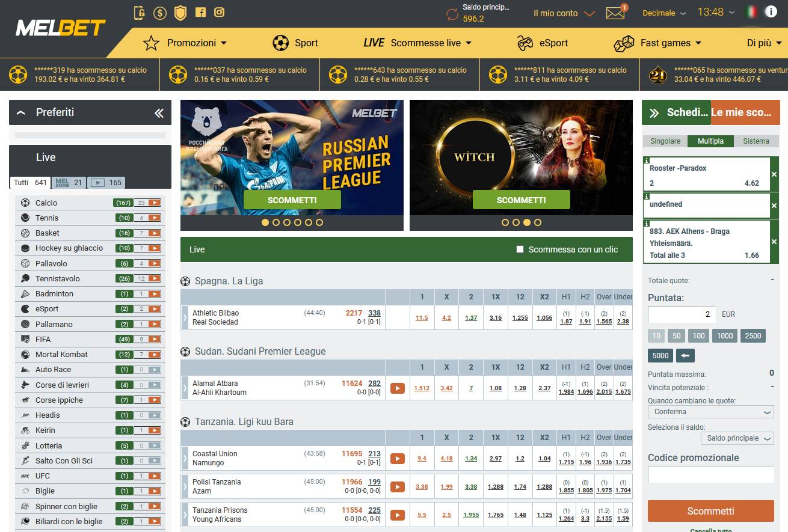
Task: Open Decimale odds format dropdown
Action: click(x=664, y=13)
